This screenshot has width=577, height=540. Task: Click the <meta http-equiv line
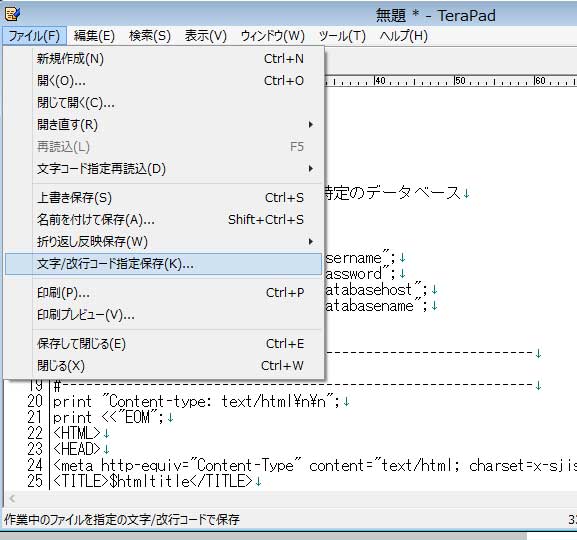click(315, 465)
